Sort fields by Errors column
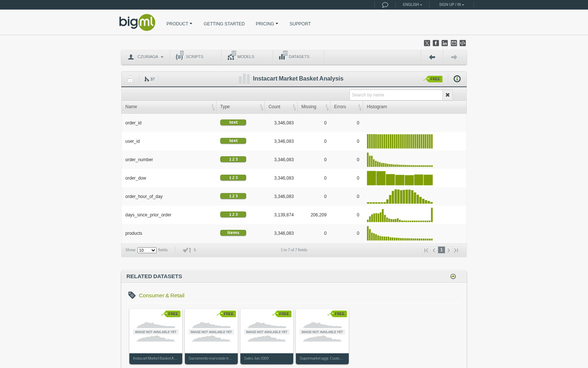Image resolution: width=588 pixels, height=368 pixels. 347,107
